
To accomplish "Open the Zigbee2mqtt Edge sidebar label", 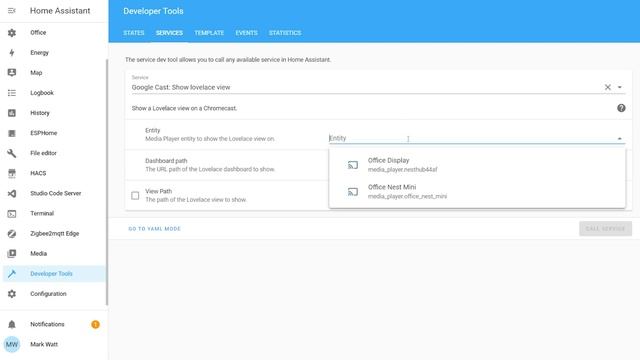I will (54, 233).
